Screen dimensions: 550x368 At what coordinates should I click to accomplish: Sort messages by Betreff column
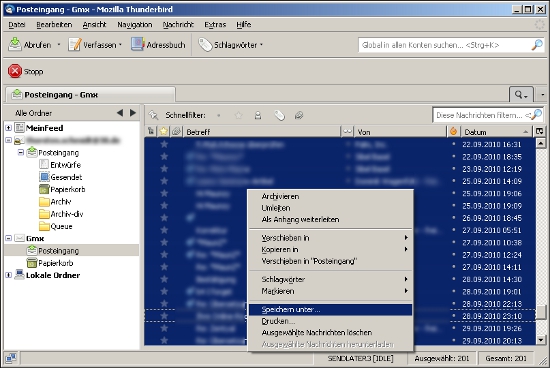(262, 132)
